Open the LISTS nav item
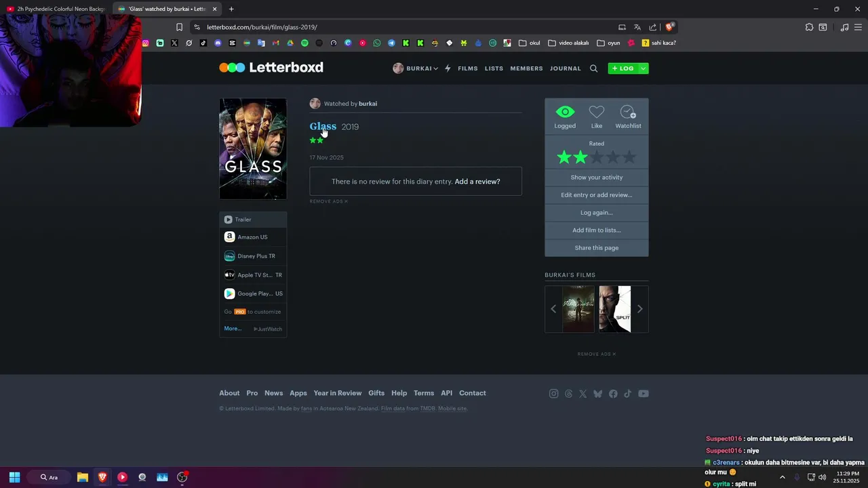Viewport: 868px width, 488px height. point(494,68)
